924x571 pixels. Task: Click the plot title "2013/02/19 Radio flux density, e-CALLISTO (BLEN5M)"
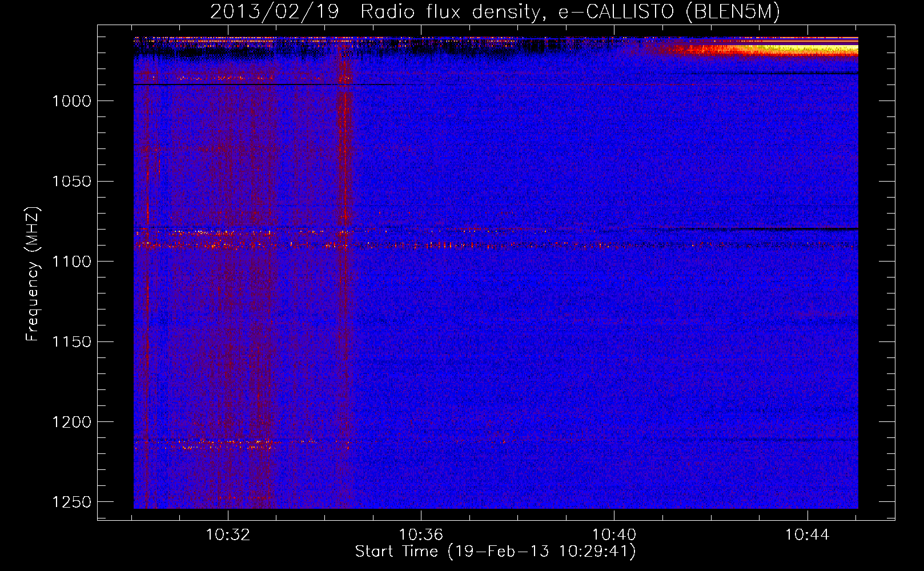coord(495,12)
